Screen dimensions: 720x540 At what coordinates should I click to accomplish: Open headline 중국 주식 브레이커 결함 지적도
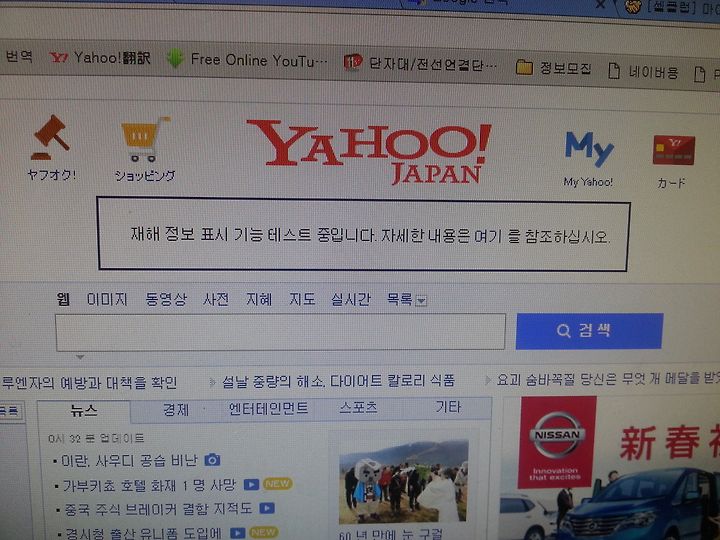(158, 508)
